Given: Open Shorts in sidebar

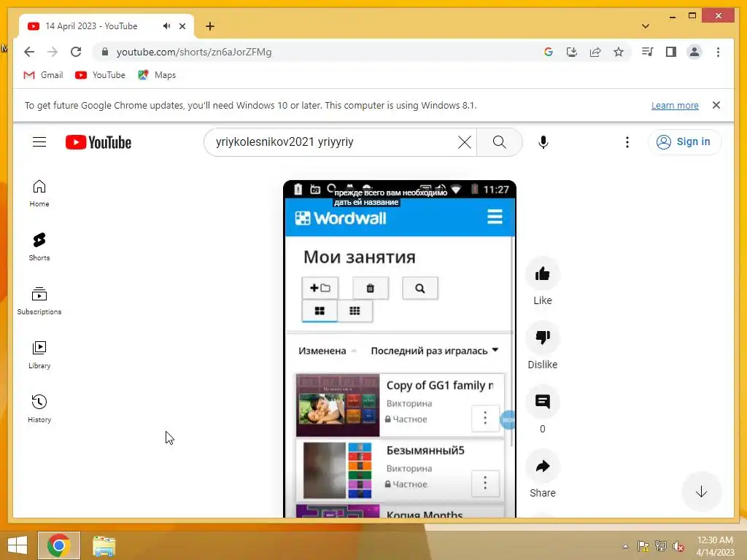Looking at the screenshot, I should 39,246.
